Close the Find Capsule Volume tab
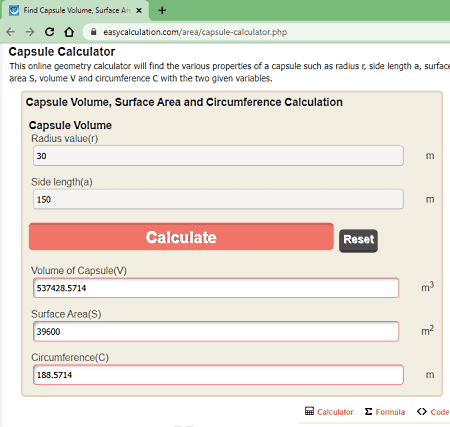 point(139,11)
